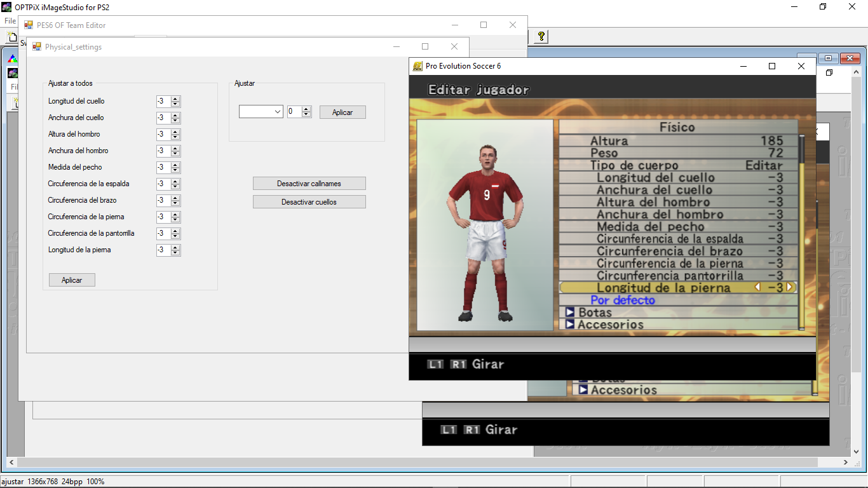Viewport: 868px width, 488px height.
Task: Click Aplicar button in Ajustar a todos group
Action: [72, 280]
